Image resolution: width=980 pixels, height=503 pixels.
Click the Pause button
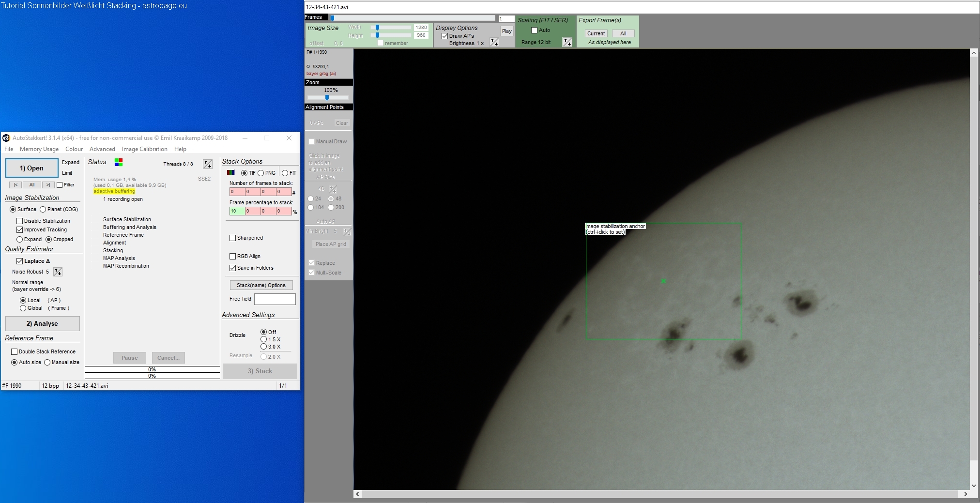130,358
